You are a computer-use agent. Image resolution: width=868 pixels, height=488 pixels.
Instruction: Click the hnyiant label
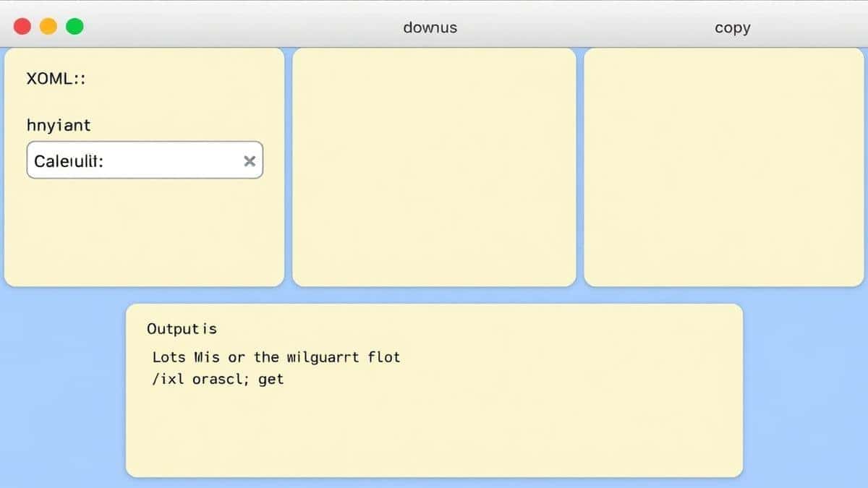point(59,125)
